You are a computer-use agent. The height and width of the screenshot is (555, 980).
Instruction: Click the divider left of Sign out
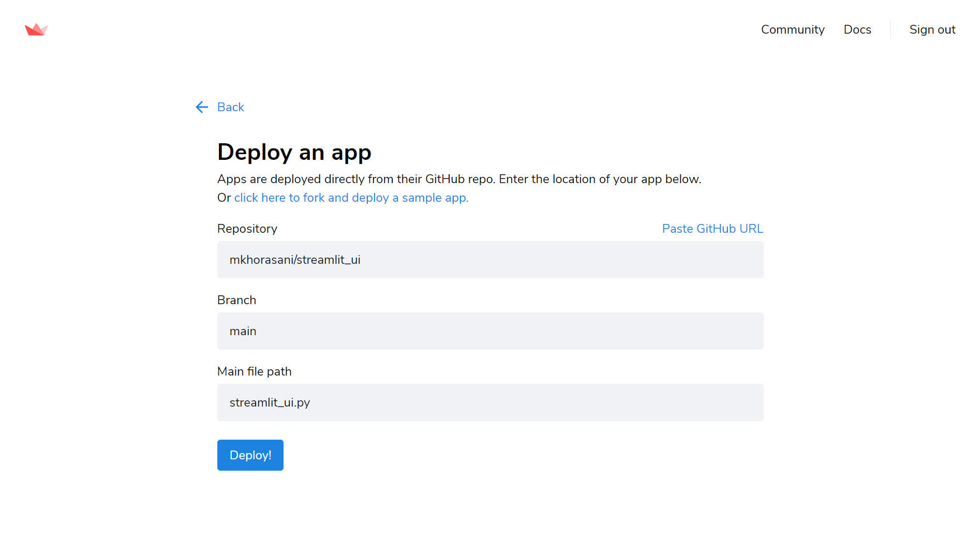click(x=890, y=29)
